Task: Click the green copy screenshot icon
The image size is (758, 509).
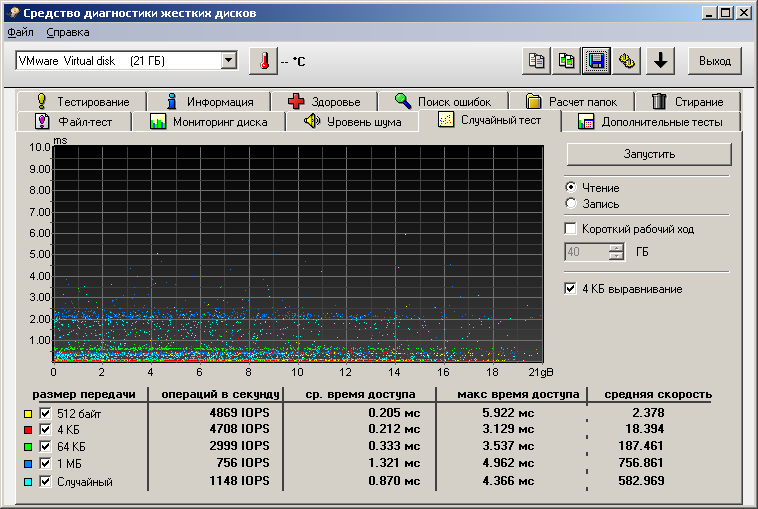Action: [x=567, y=61]
